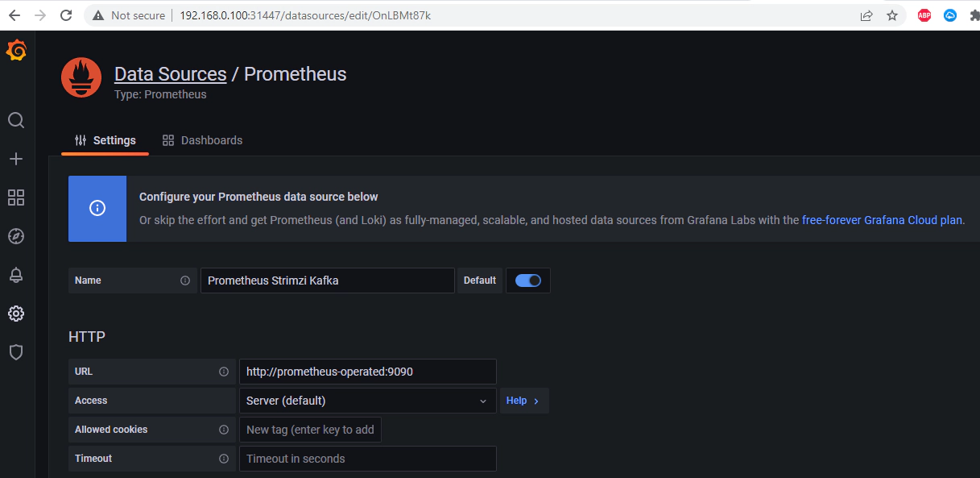Click the Allowed cookies tag field
The height and width of the screenshot is (478, 980).
pos(310,430)
